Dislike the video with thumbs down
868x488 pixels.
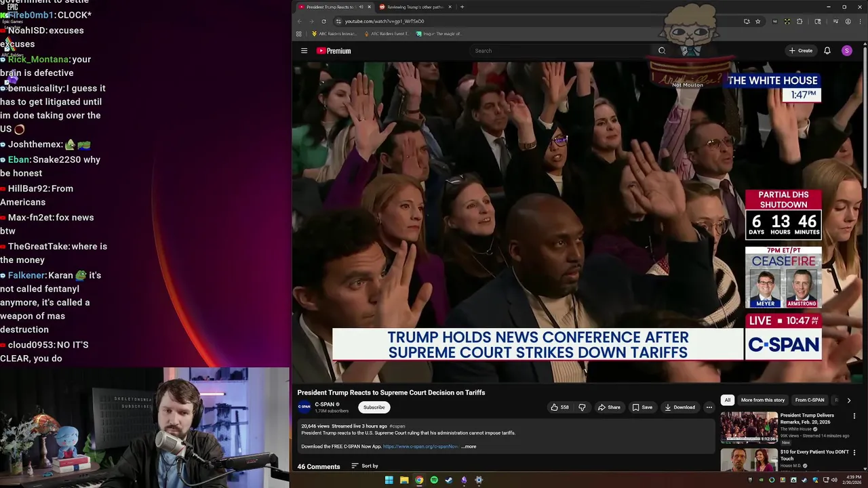(582, 407)
